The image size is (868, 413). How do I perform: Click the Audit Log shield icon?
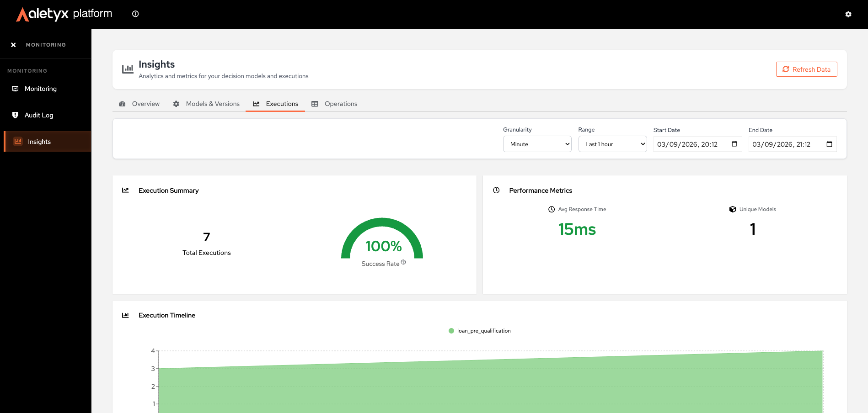[x=15, y=115]
